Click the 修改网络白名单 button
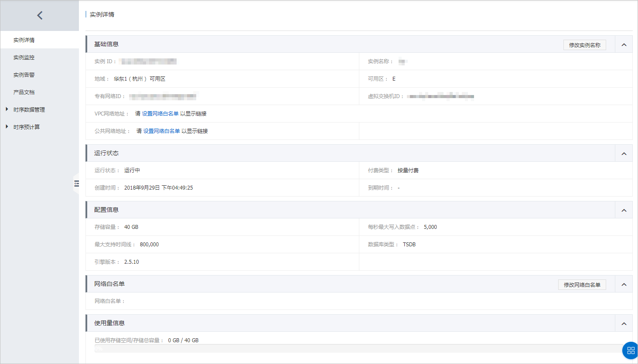638x364 pixels. (x=582, y=285)
